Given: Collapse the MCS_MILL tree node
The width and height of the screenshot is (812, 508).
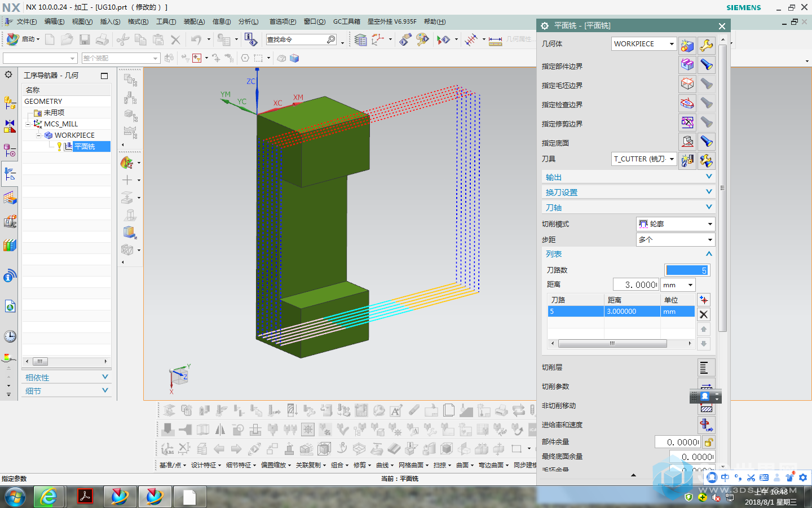Looking at the screenshot, I should tap(28, 124).
